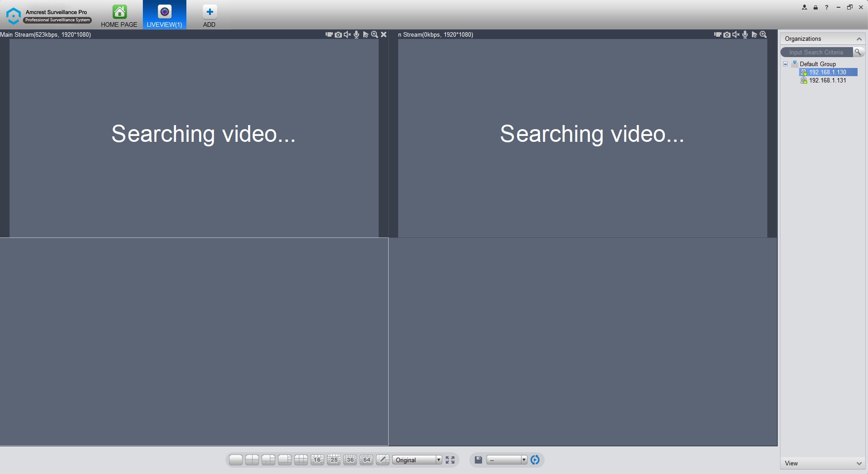This screenshot has height=474, width=868.
Task: Switch to nine-window split layout
Action: point(301,460)
